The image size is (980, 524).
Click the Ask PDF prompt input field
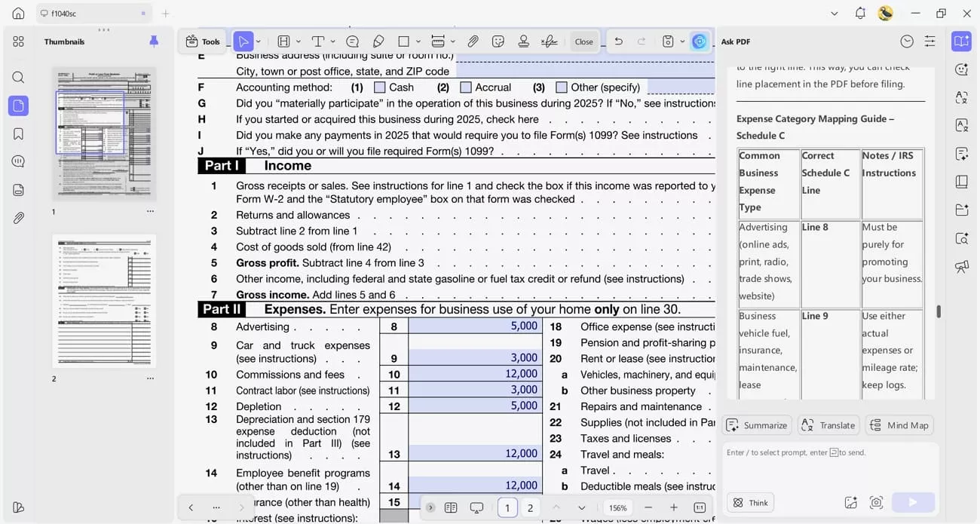point(829,466)
